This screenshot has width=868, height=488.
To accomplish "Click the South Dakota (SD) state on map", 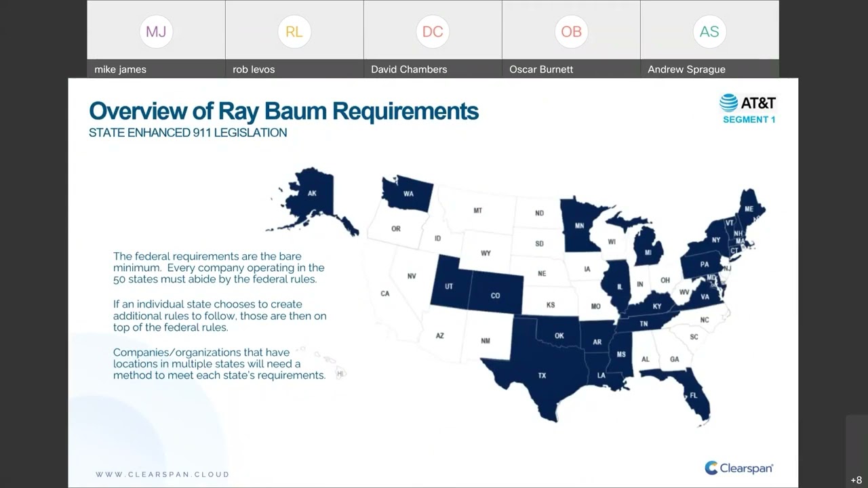I will pos(539,243).
